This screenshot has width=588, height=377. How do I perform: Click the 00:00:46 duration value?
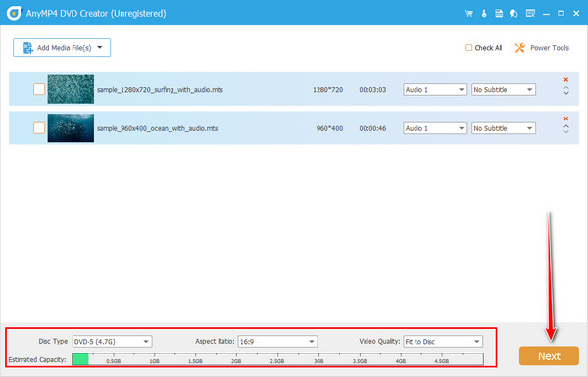tap(372, 128)
